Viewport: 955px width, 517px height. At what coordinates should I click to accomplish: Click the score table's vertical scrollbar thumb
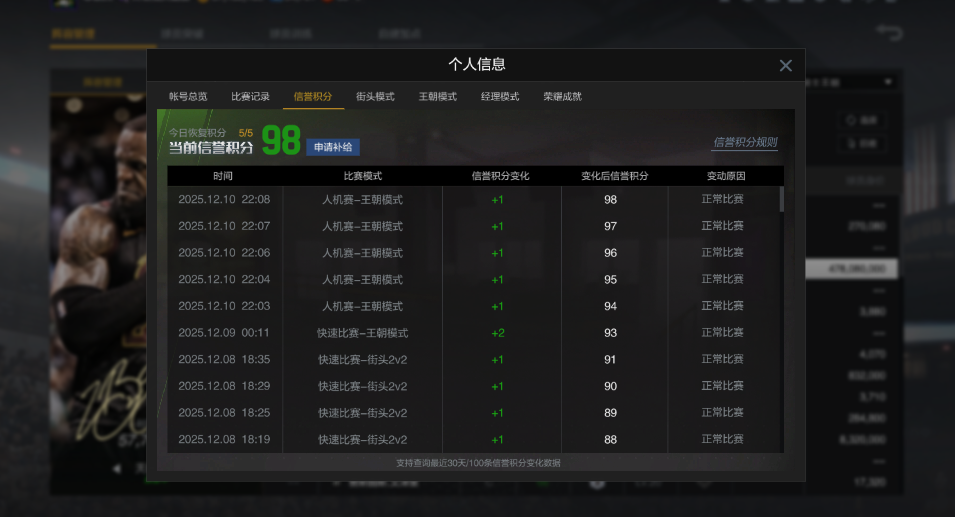coord(781,199)
